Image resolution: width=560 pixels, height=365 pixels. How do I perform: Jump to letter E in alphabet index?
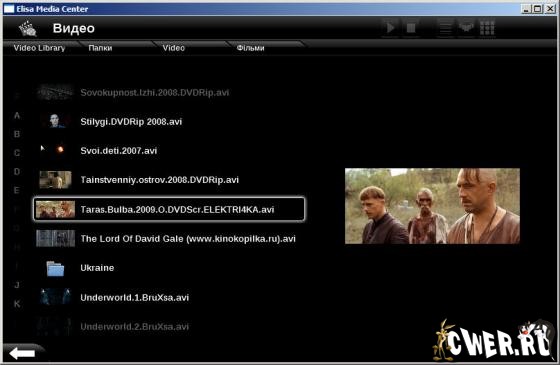click(17, 190)
